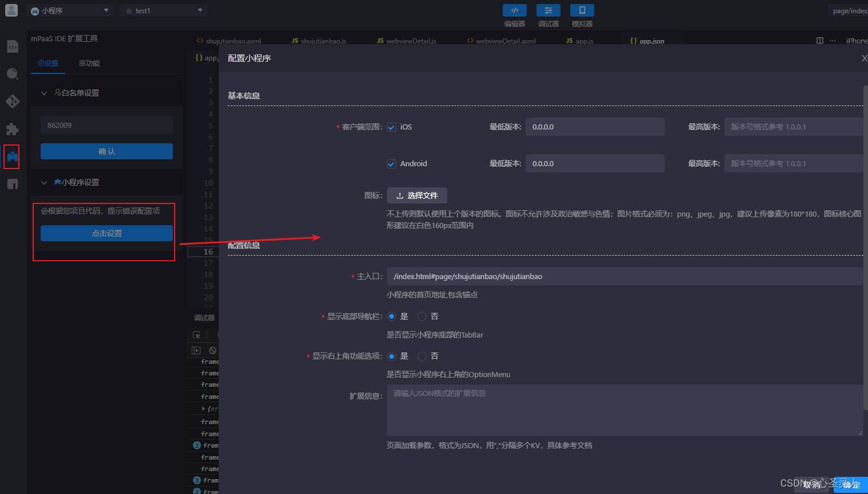Open the user avatar icon

point(11,10)
